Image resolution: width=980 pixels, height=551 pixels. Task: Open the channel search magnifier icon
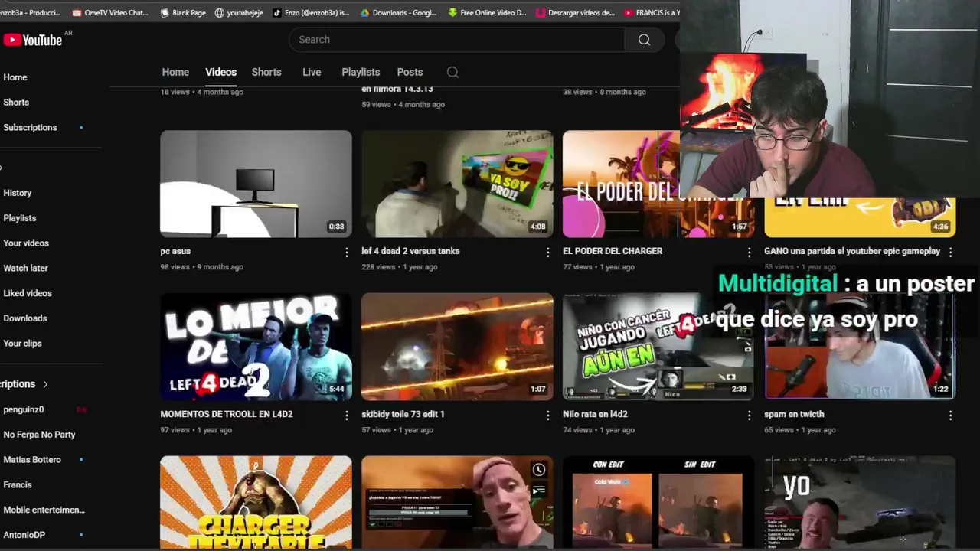click(x=452, y=72)
